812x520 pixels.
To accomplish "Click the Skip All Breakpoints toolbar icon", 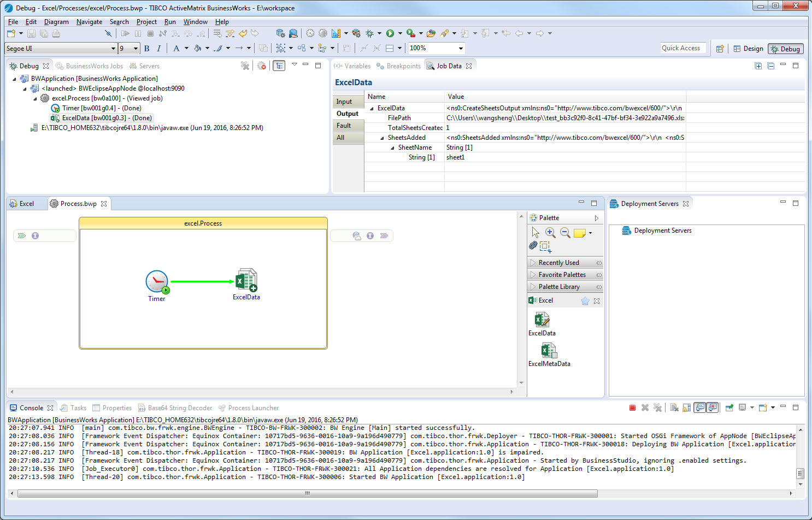I will [x=108, y=33].
